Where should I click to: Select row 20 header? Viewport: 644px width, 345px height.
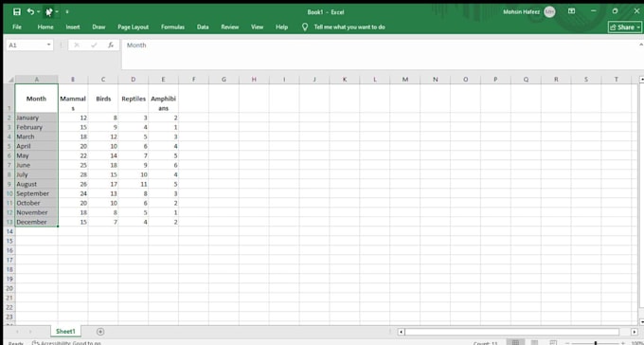[x=9, y=288]
